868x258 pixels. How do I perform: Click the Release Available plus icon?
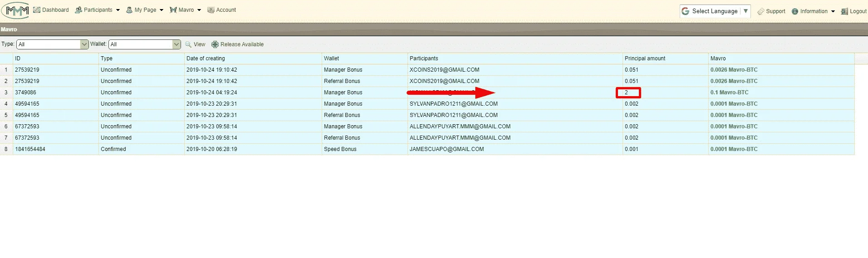(x=215, y=44)
